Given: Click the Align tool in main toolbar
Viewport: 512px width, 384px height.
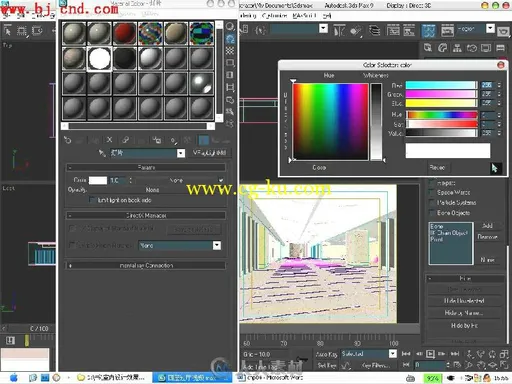Looking at the screenshot, I should (x=356, y=31).
